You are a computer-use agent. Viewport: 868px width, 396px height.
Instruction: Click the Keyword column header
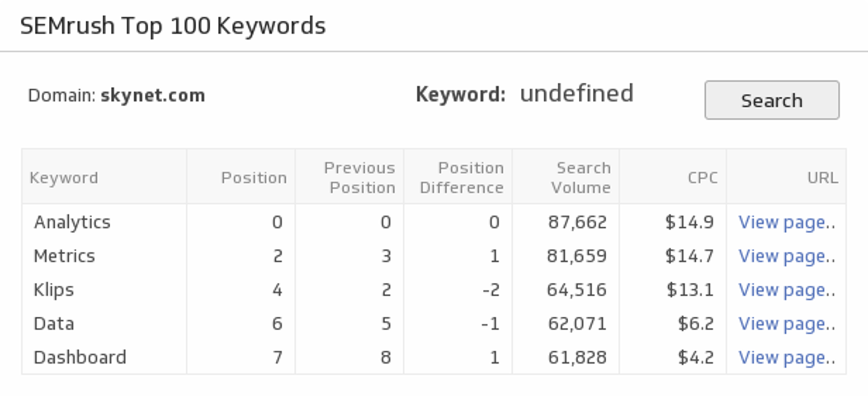point(64,178)
